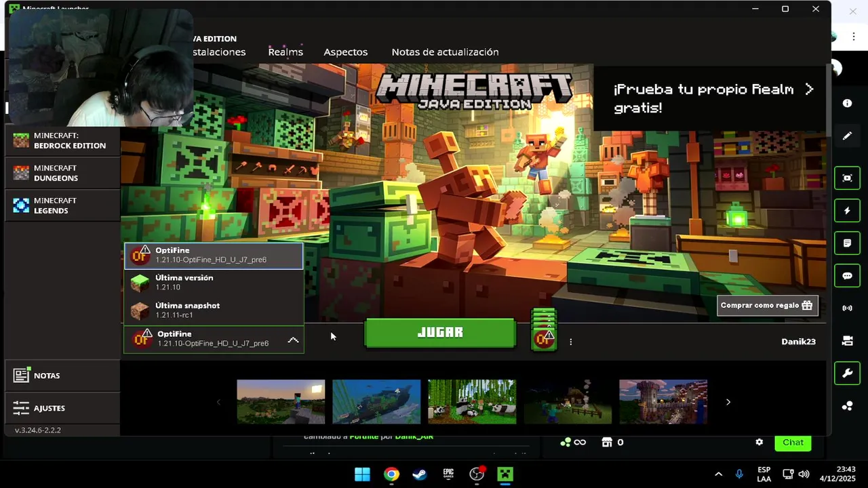Image resolution: width=868 pixels, height=488 pixels.
Task: Open the first news thumbnail with Steve
Action: pyautogui.click(x=281, y=402)
